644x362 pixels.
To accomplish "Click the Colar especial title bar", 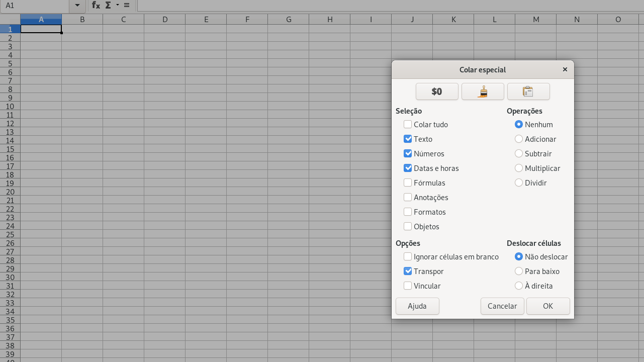I will click(x=483, y=69).
